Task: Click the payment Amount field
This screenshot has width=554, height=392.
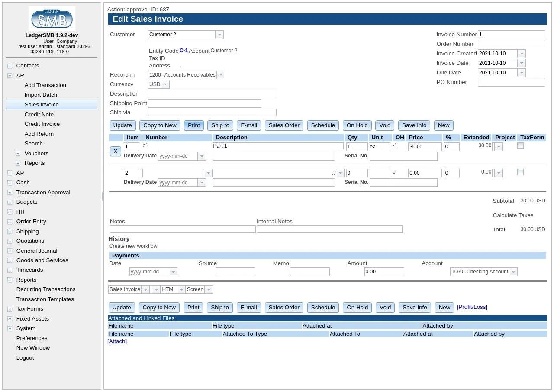Action: pyautogui.click(x=384, y=272)
